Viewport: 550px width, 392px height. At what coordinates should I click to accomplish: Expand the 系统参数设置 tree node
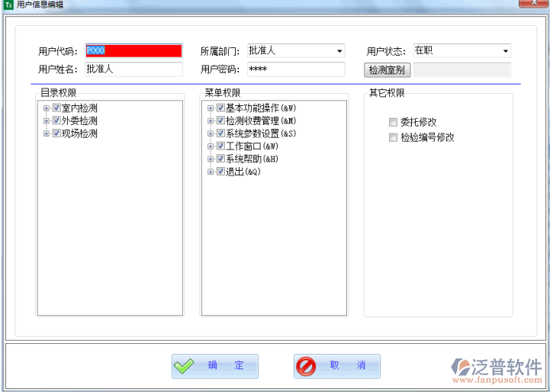(211, 133)
